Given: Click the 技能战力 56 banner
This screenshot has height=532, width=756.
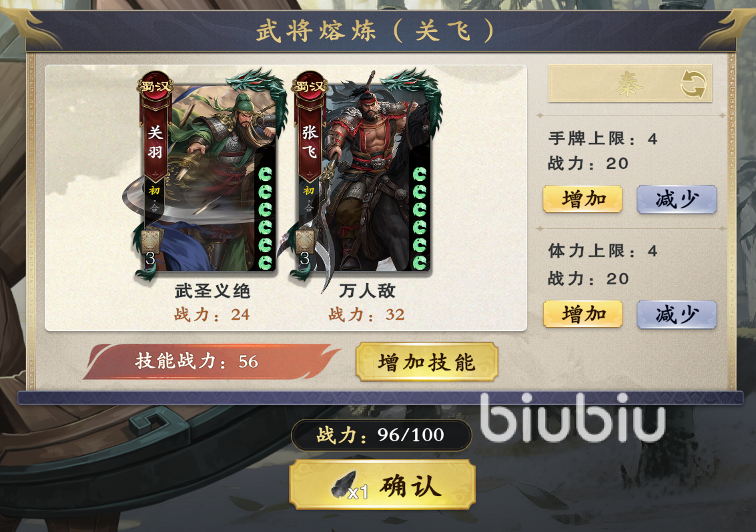Looking at the screenshot, I should click(212, 361).
